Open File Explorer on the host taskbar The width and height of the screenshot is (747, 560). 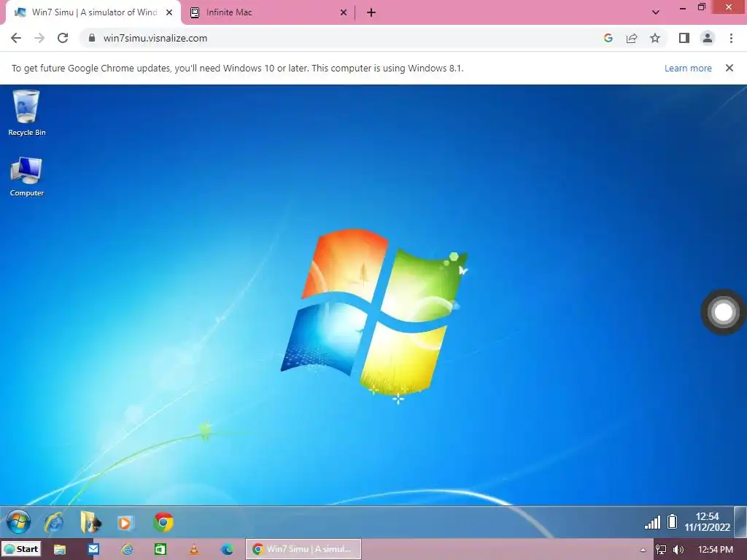click(60, 549)
